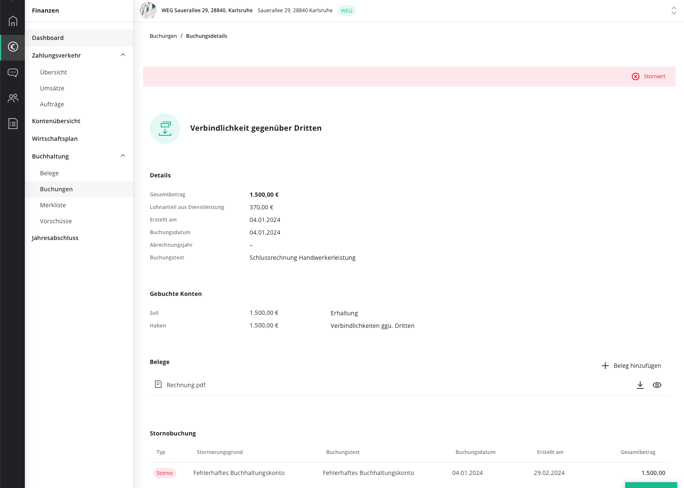This screenshot has height=488, width=684.
Task: Click Beleg hinzufügen
Action: (631, 365)
